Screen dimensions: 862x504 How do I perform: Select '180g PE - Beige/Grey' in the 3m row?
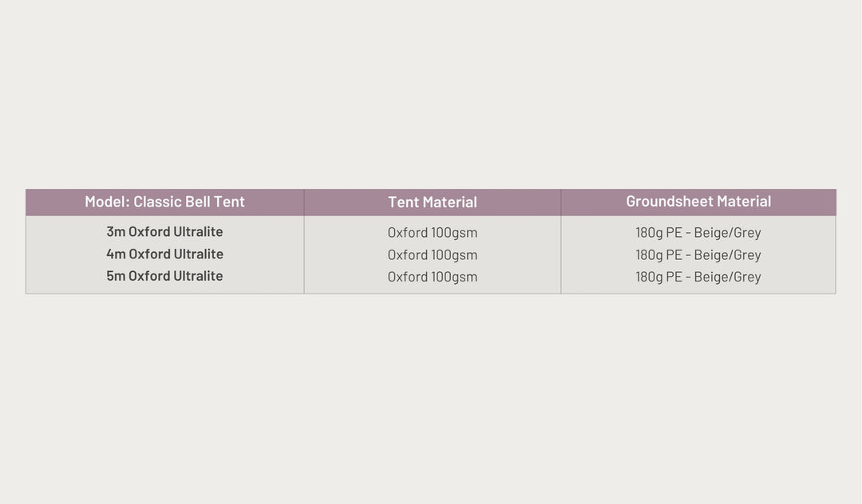698,233
